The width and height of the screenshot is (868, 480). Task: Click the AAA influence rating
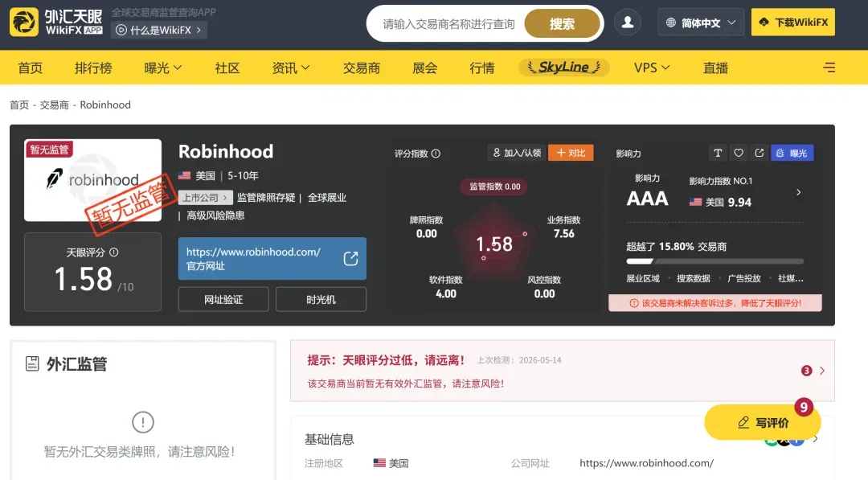647,199
